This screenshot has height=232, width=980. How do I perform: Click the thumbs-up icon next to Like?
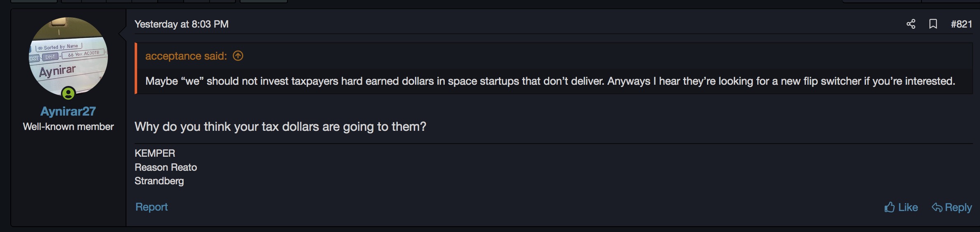[889, 207]
